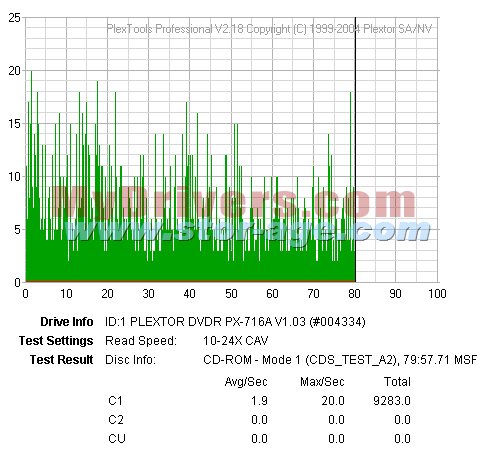493x454 pixels.
Task: Select the '10-24X CAV' read speed value
Action: 236,341
